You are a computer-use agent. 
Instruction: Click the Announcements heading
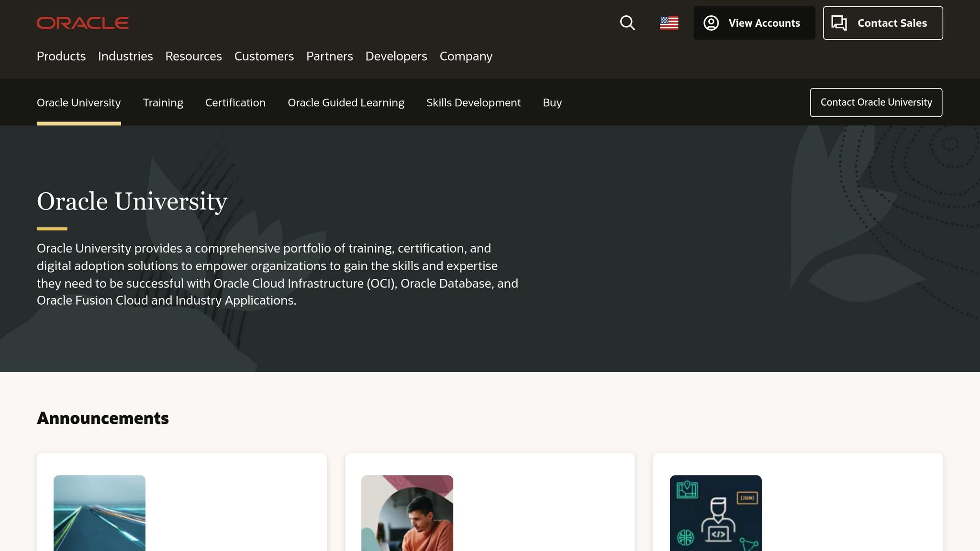[103, 418]
